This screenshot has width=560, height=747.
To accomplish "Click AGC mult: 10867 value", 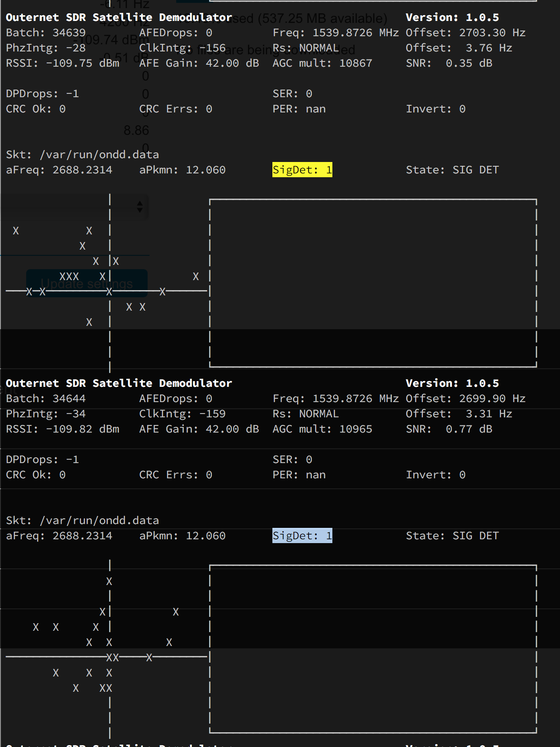I will tap(322, 63).
